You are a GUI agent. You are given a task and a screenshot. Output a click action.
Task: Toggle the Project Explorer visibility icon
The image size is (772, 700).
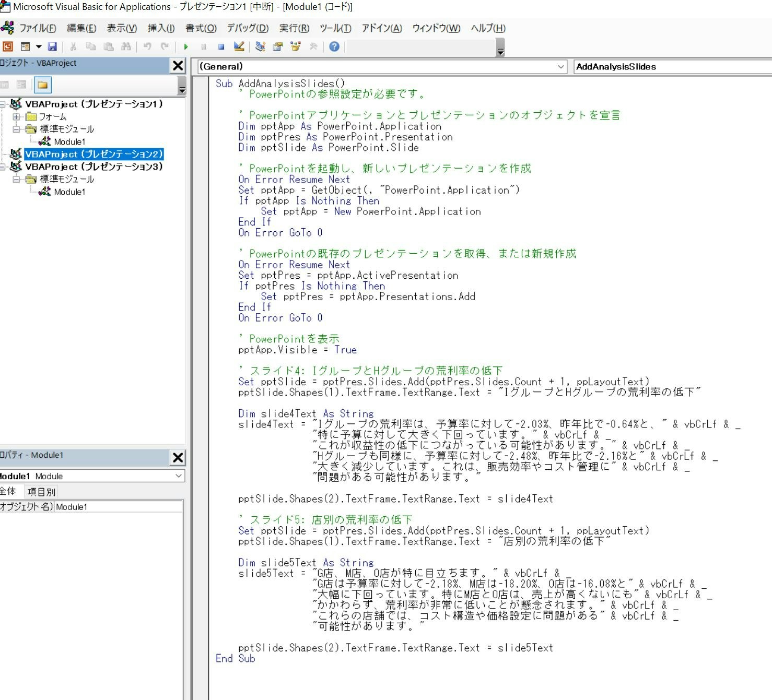click(260, 47)
